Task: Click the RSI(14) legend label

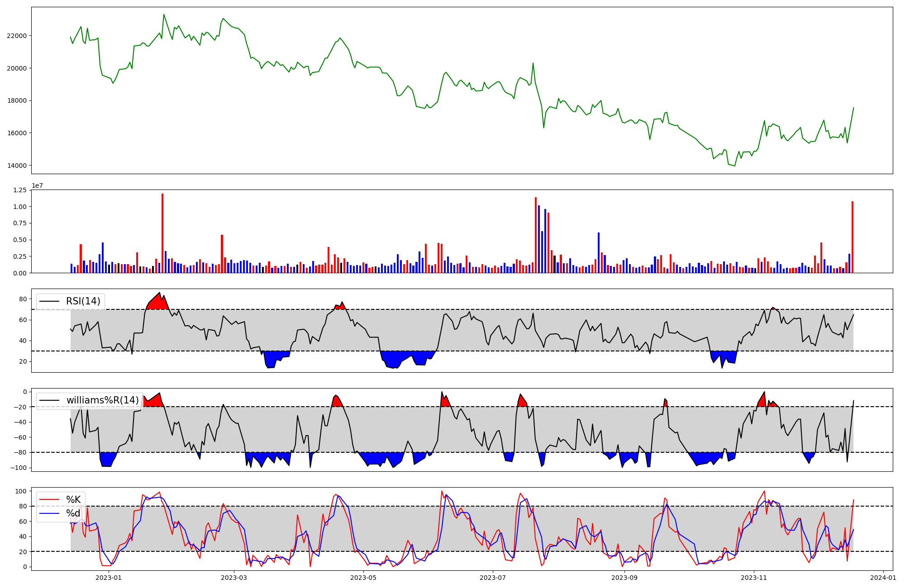Action: [83, 301]
